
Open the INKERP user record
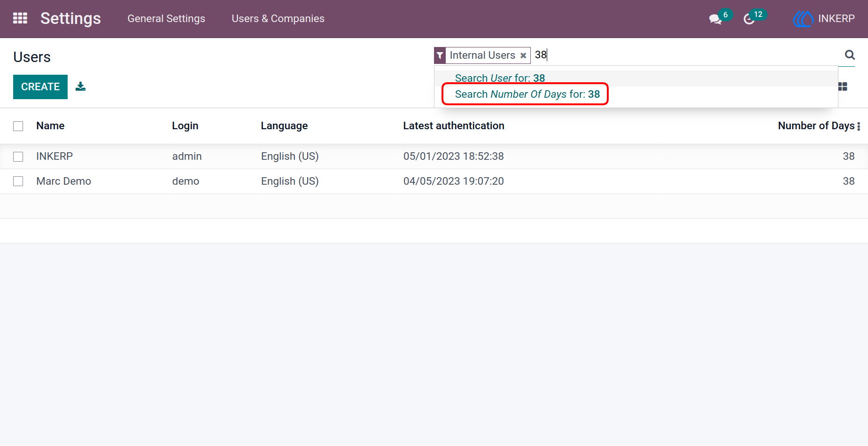[x=54, y=156]
